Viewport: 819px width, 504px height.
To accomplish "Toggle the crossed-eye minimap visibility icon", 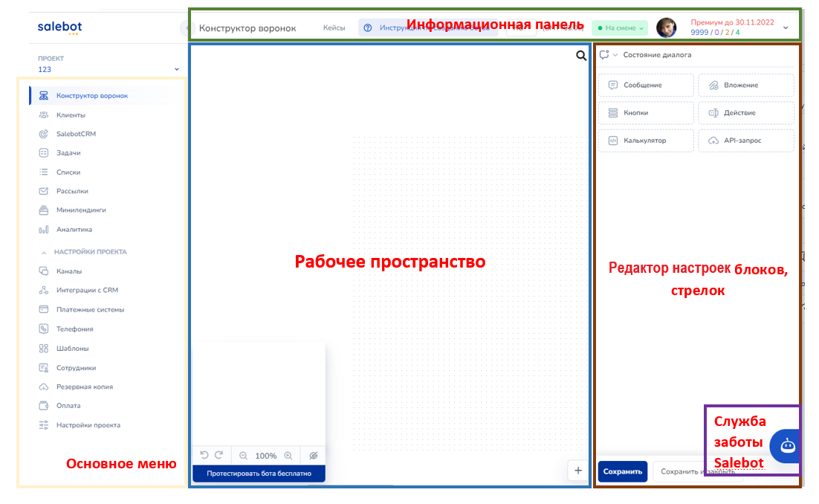I will 313,456.
